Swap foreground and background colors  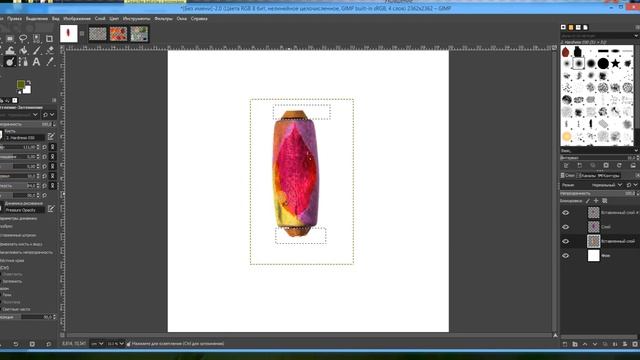[29, 82]
